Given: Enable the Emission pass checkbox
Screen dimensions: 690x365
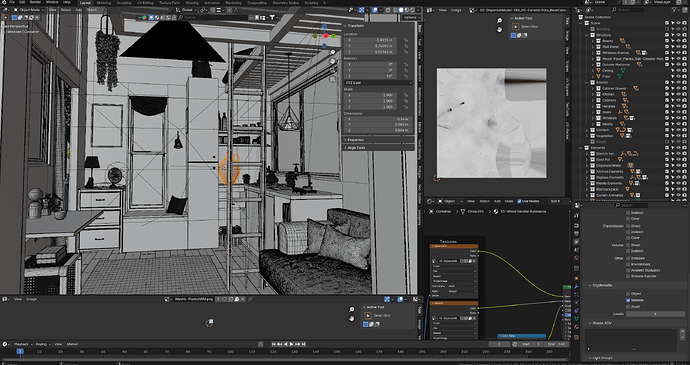Looking at the screenshot, I should (x=628, y=258).
